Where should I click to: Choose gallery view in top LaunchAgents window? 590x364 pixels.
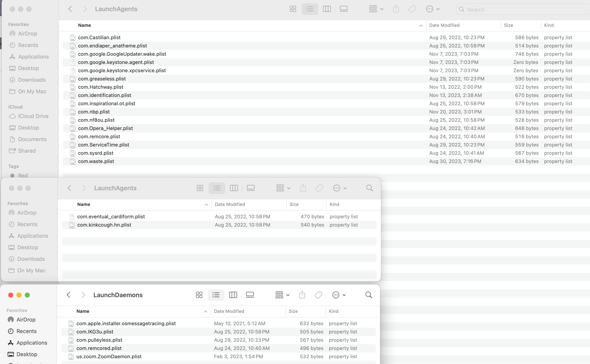point(343,9)
